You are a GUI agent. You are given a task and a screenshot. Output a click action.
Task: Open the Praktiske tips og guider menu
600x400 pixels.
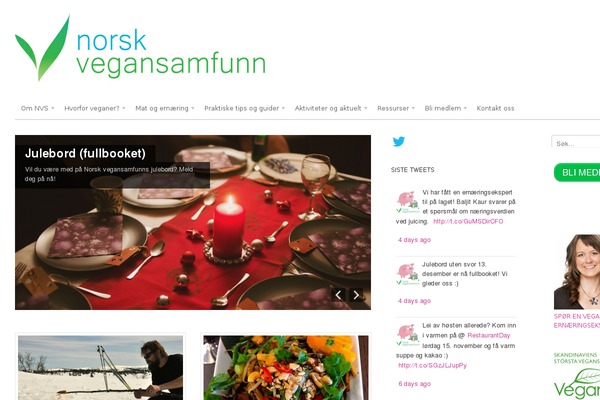point(245,108)
